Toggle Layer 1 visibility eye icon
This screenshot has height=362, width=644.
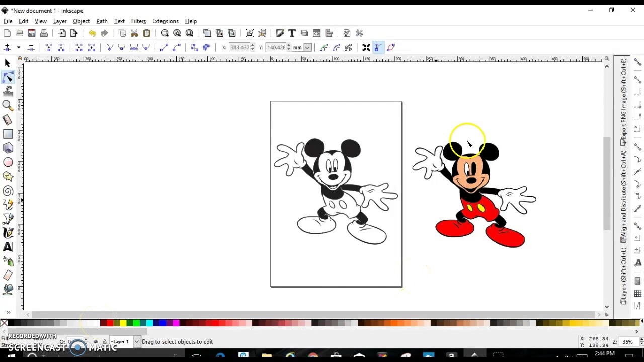point(96,342)
